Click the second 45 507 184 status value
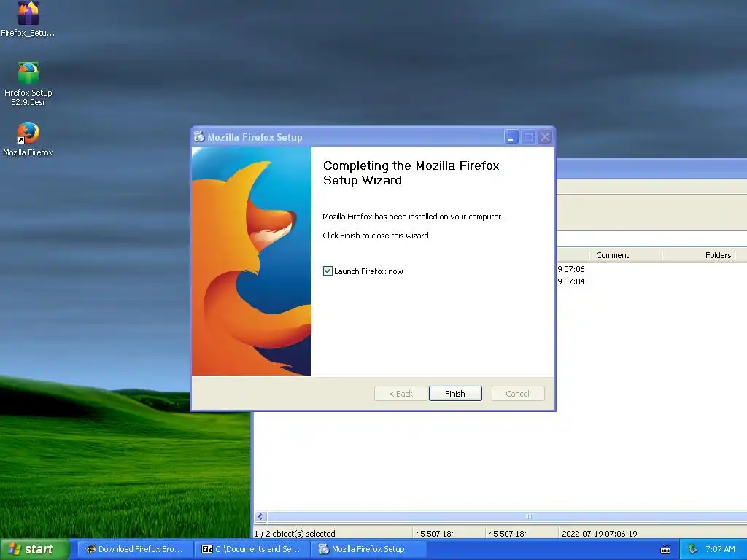 tap(508, 533)
